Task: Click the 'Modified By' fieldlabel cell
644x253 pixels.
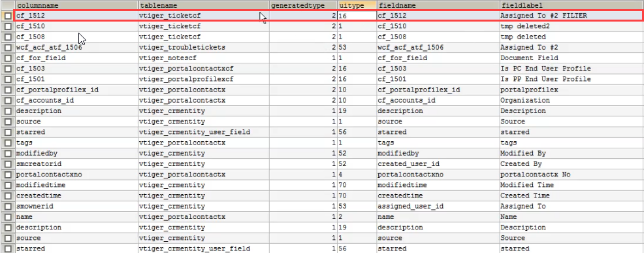Action: coord(572,154)
